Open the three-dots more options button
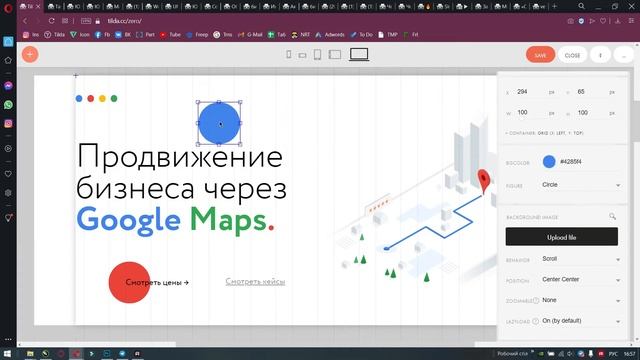Viewport: 640px width, 360px height. (624, 55)
